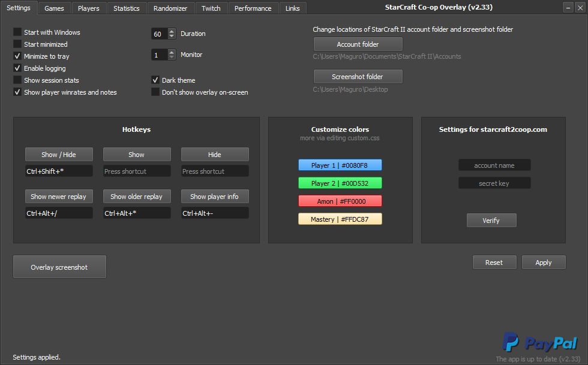Image resolution: width=588 pixels, height=365 pixels.
Task: Click the Hide hotkey button
Action: point(215,155)
